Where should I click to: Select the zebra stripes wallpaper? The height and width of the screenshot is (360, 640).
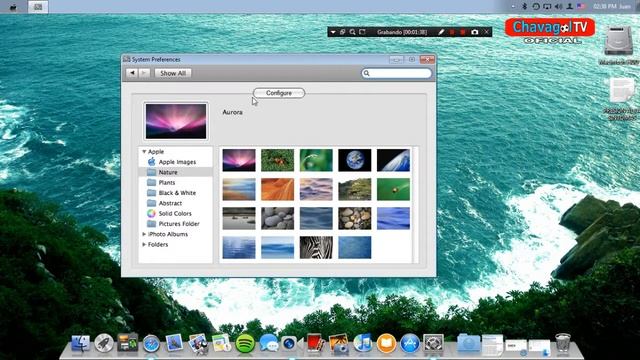coord(316,247)
